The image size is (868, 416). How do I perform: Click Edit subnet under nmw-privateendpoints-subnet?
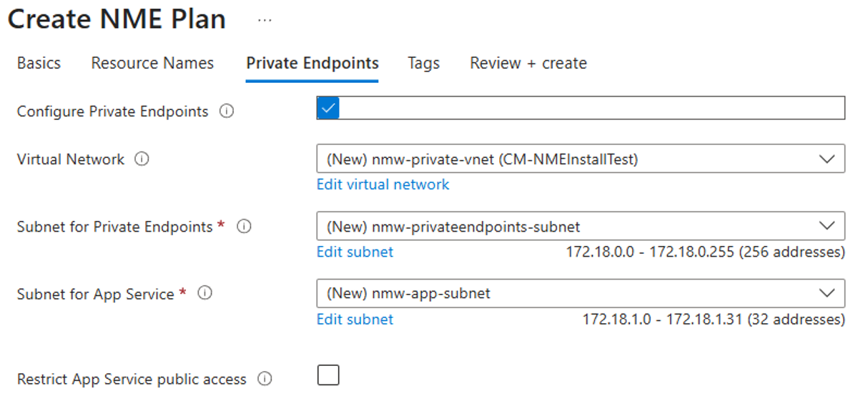pos(354,252)
